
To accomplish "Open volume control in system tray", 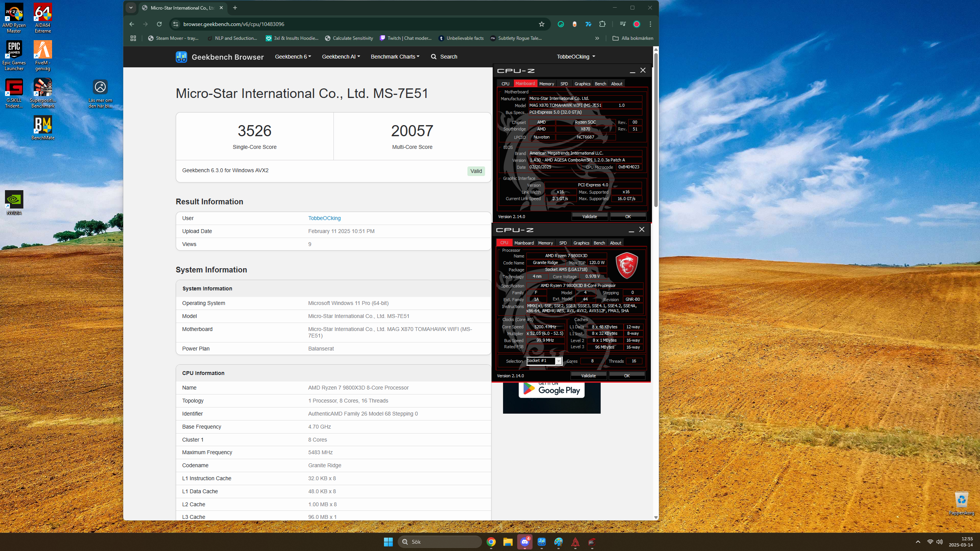I will (x=939, y=542).
